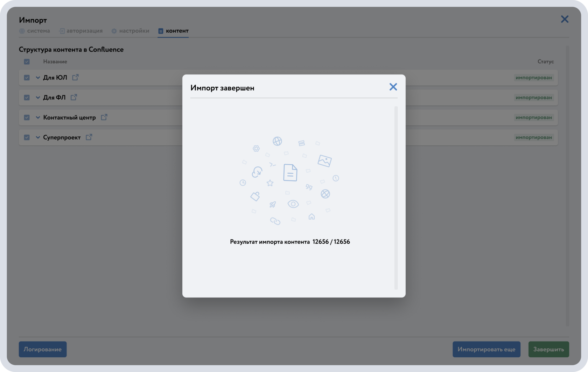Click the main content list scrollbar
Image resolution: width=588 pixels, height=372 pixels.
click(567, 186)
